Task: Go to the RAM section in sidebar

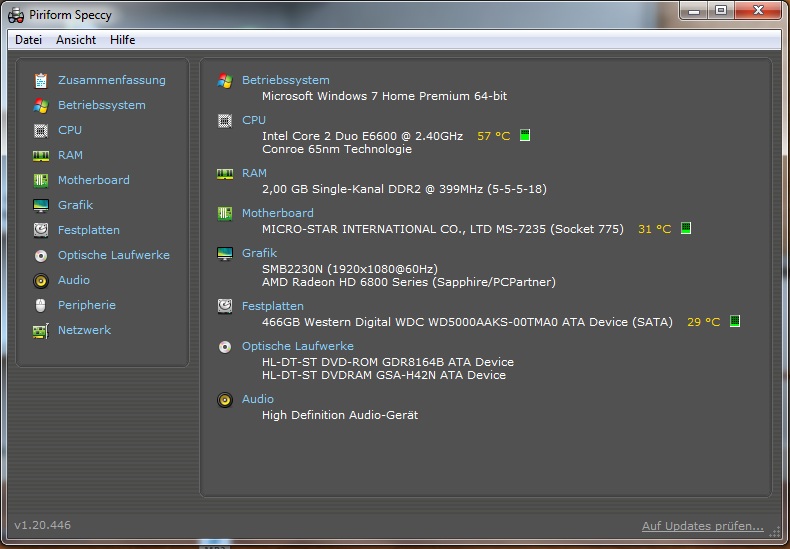Action: tap(70, 155)
